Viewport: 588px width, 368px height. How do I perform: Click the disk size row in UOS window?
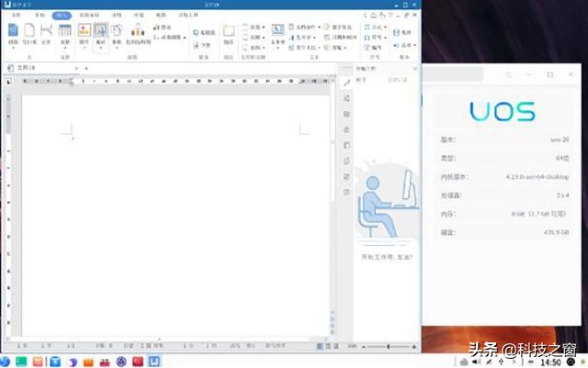point(504,232)
